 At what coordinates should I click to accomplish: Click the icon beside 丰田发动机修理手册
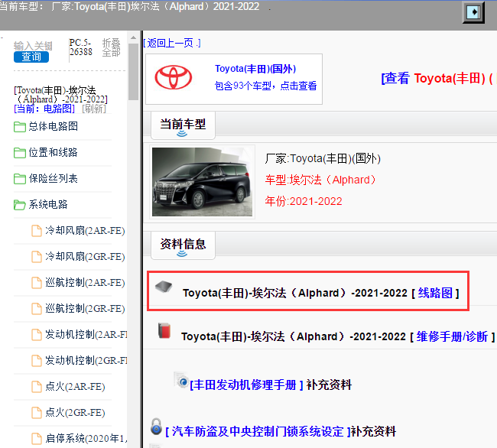tap(181, 379)
